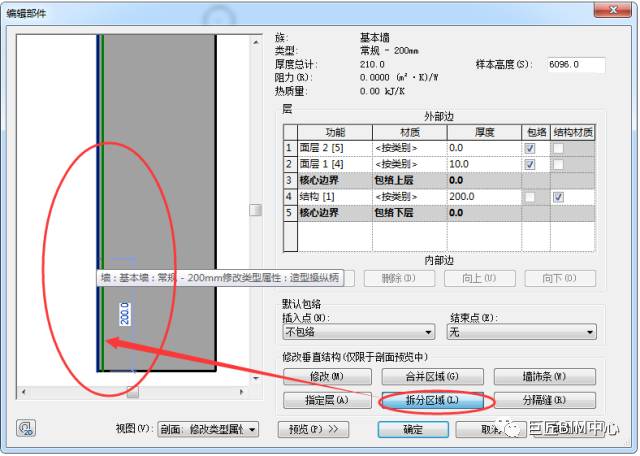Click the 材质 column header

point(409,133)
